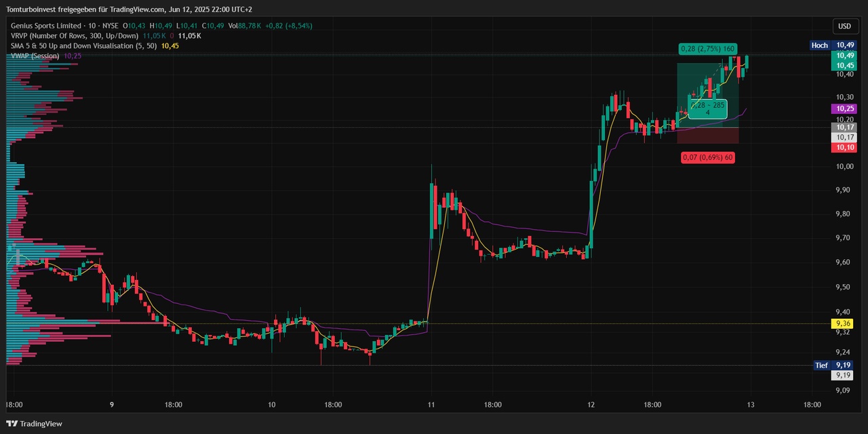Click the Hoch high-price label
The width and height of the screenshot is (868, 434).
pos(820,45)
